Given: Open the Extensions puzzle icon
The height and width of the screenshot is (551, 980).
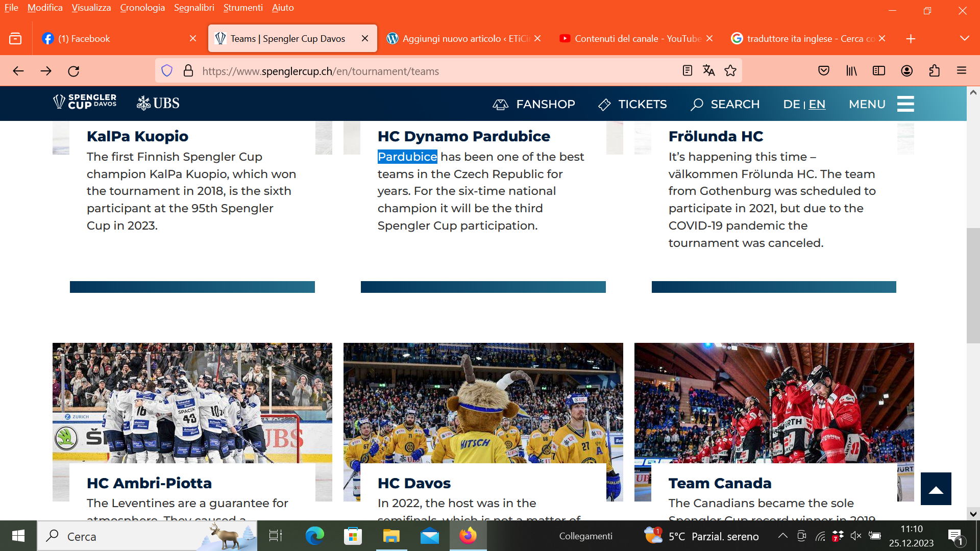Looking at the screenshot, I should tap(935, 71).
